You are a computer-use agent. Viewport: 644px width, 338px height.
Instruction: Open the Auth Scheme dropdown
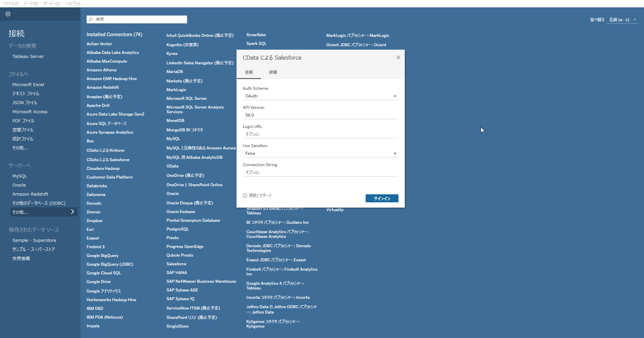(320, 96)
